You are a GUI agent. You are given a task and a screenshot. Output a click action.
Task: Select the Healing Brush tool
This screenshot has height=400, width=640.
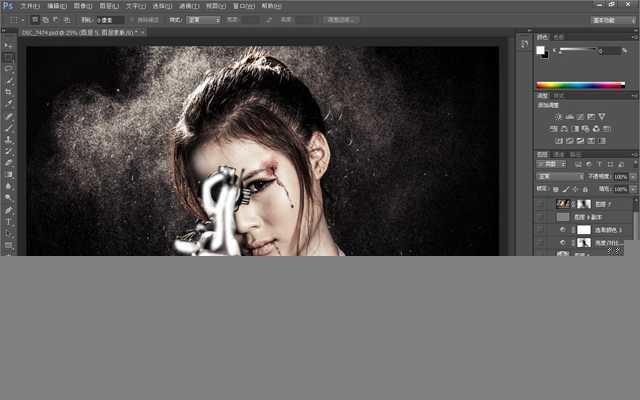(x=8, y=116)
